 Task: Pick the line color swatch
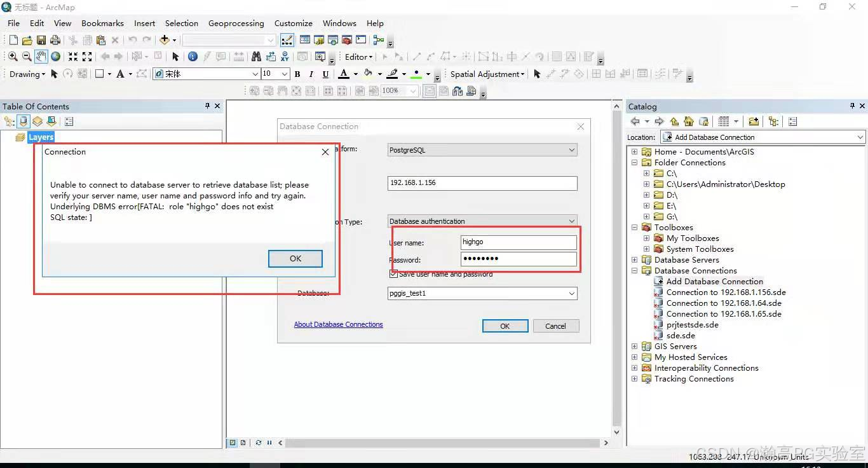(393, 74)
